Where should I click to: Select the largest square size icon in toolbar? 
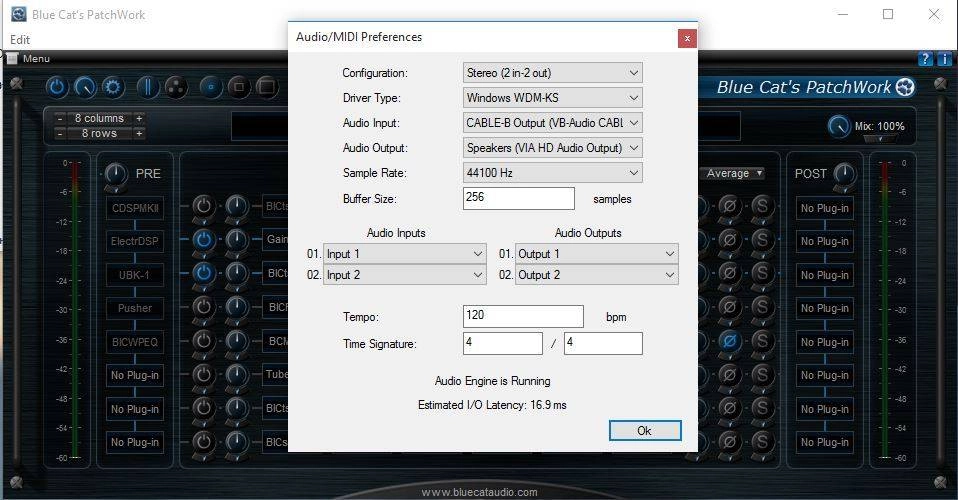click(x=267, y=87)
